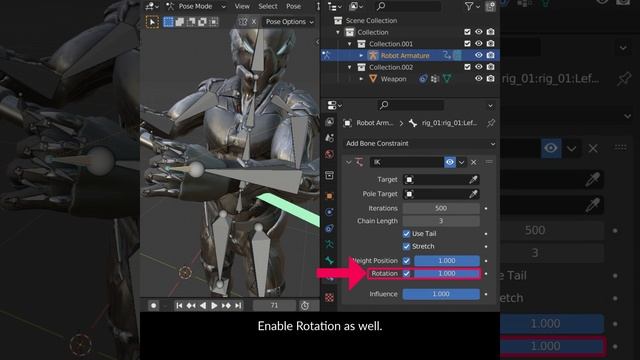Collapse the Collection.002 tree item
This screenshot has height=360, width=640.
tap(349, 67)
